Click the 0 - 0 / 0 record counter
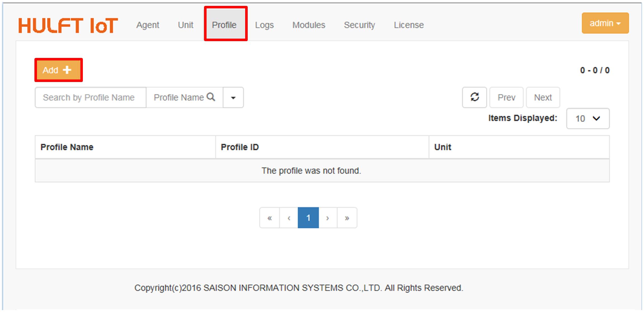Image resolution: width=644 pixels, height=312 pixels. tap(595, 70)
